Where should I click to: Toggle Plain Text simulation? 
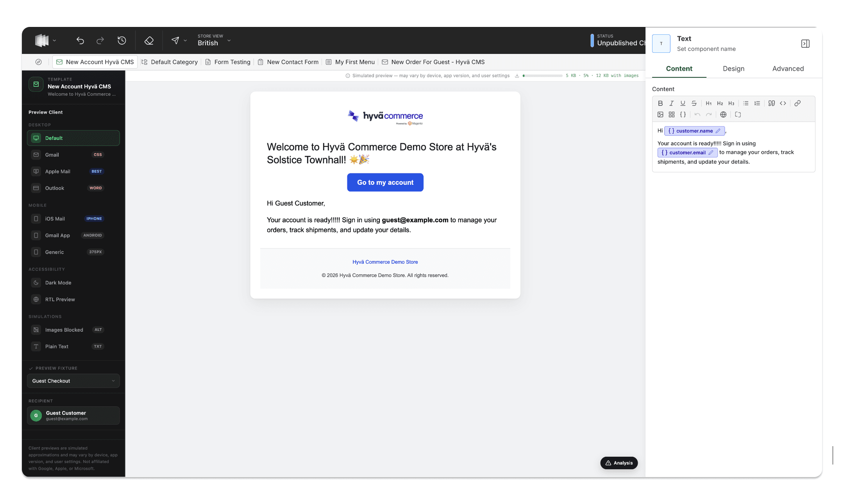tap(73, 347)
